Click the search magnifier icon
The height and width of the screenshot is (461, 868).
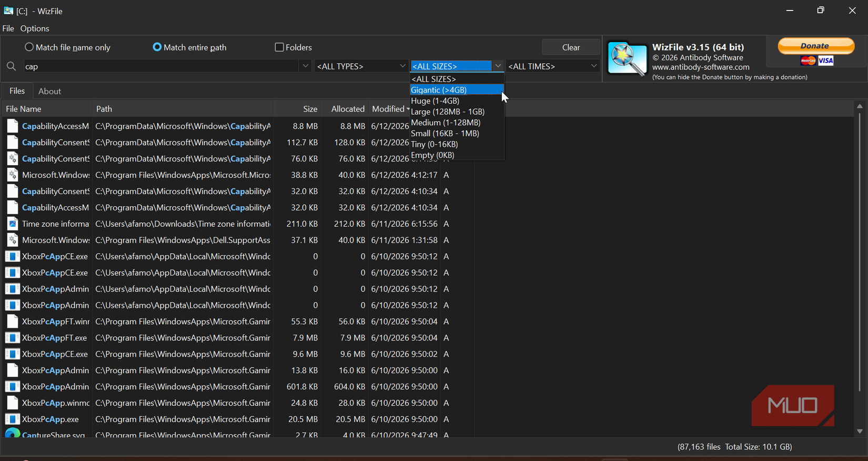click(11, 66)
